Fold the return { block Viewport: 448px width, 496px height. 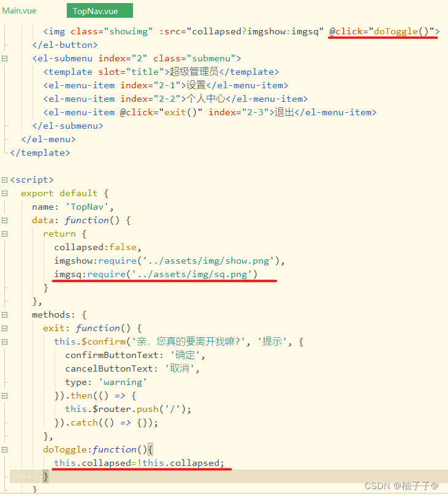pyautogui.click(x=5, y=234)
